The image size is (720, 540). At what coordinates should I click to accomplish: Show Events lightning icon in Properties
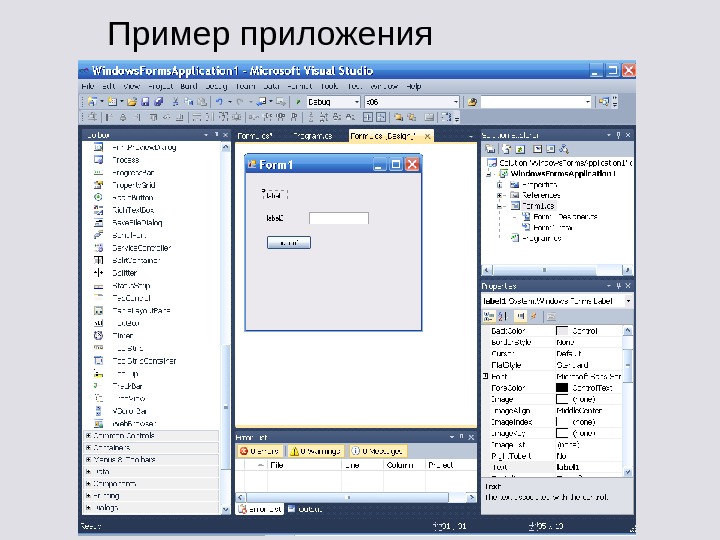pyautogui.click(x=534, y=316)
